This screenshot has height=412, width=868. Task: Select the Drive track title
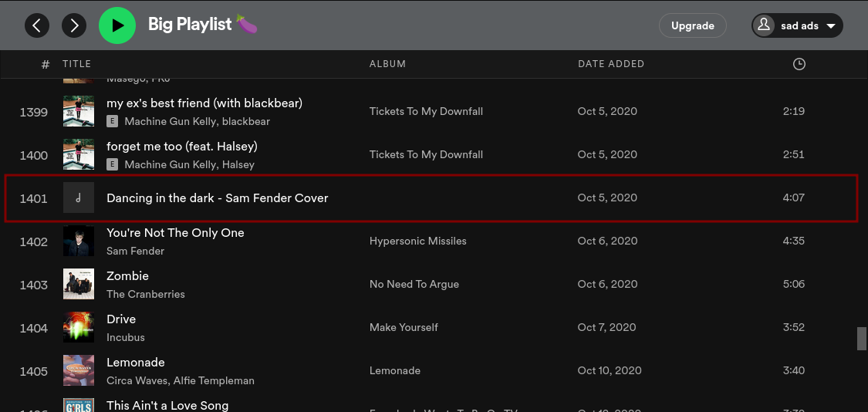(120, 319)
